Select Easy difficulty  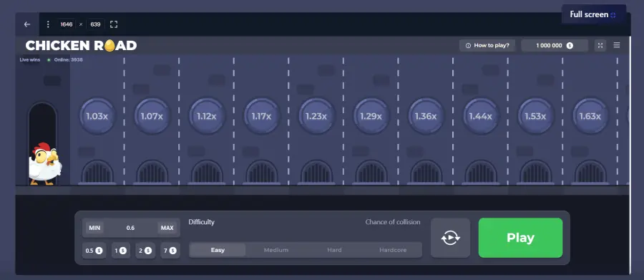click(218, 250)
